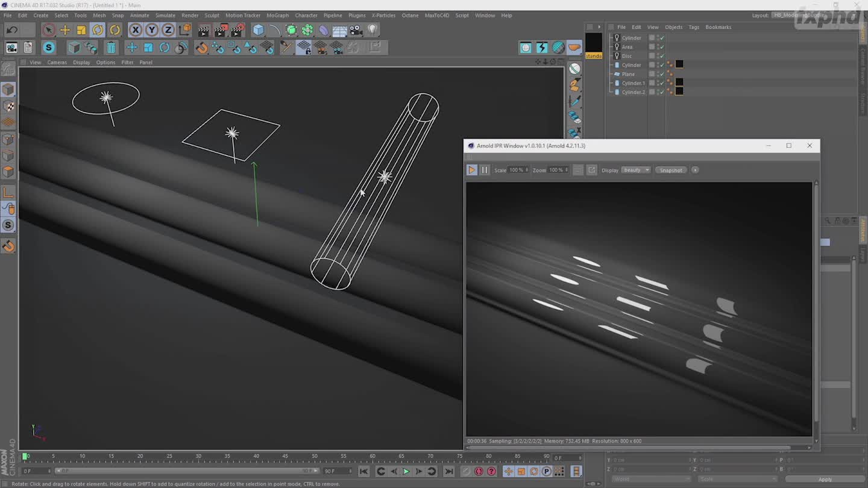Open the Display dropdown showing beauty
Viewport: 868px width, 488px height.
coord(636,170)
